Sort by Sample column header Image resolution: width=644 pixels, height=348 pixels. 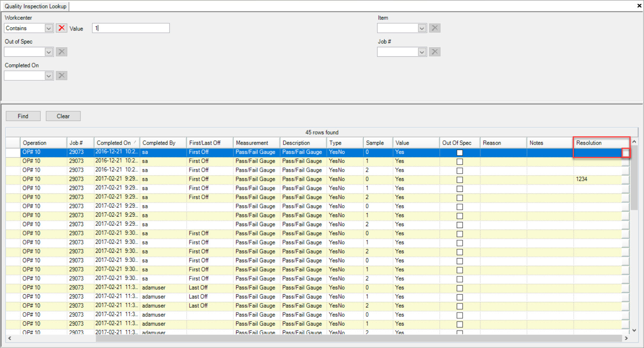point(378,143)
